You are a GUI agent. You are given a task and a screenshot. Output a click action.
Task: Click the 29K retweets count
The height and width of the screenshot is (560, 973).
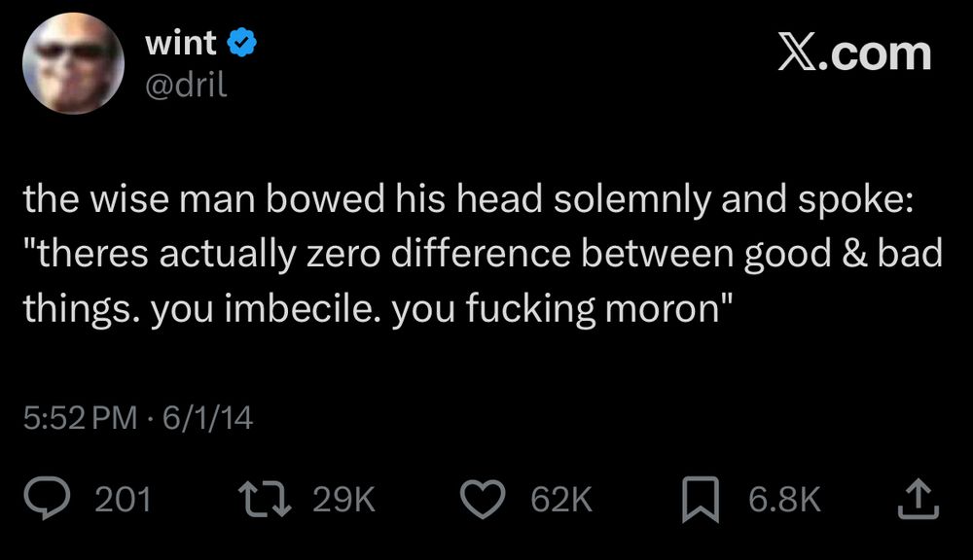[343, 500]
